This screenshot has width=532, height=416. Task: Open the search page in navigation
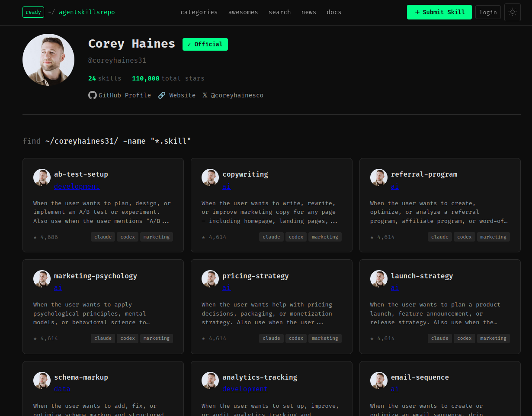279,12
